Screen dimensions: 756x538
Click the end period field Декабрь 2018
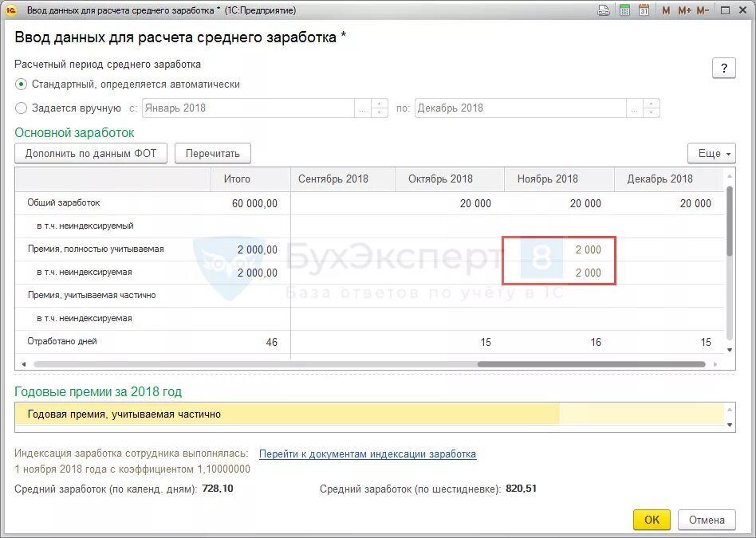tap(521, 108)
